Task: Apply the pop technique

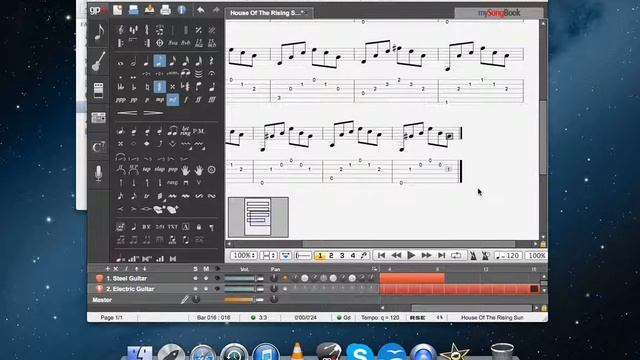Action: (x=173, y=169)
